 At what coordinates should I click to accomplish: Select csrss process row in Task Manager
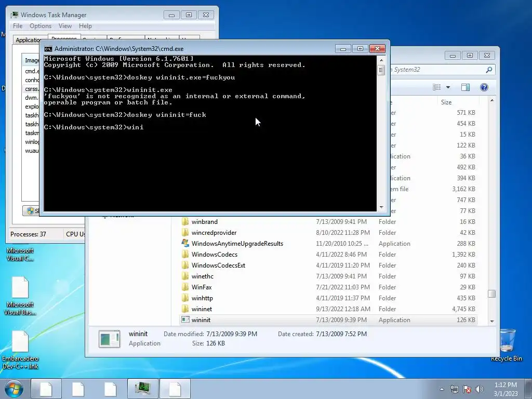[x=31, y=89]
